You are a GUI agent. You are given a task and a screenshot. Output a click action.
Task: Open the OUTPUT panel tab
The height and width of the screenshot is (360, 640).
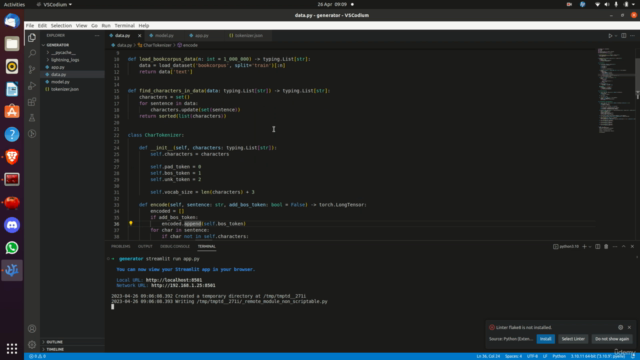145,247
